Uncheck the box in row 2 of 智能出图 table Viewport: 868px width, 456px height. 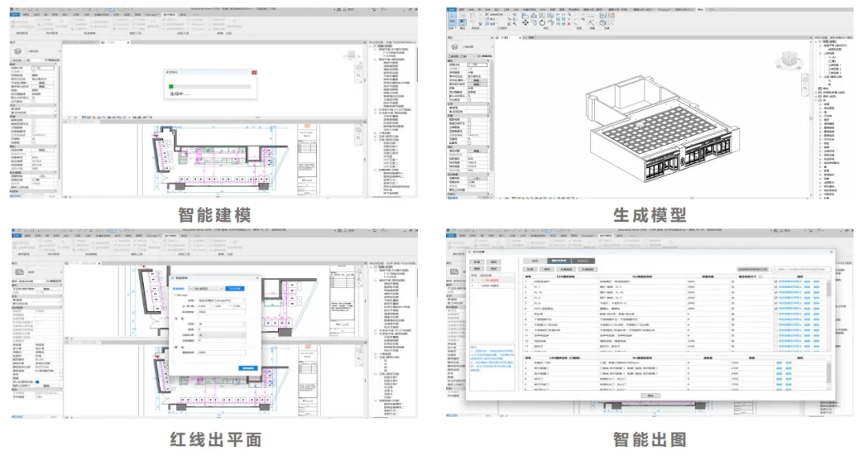776,287
